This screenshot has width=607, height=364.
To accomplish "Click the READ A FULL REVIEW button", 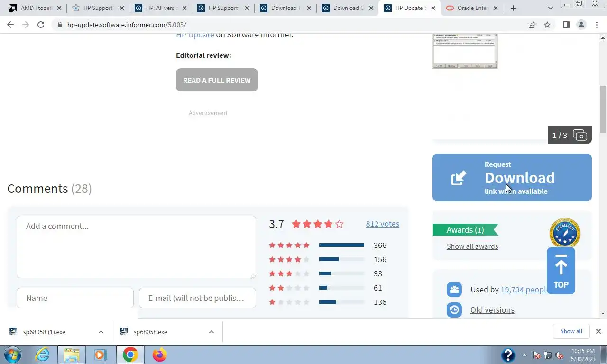I will (217, 80).
